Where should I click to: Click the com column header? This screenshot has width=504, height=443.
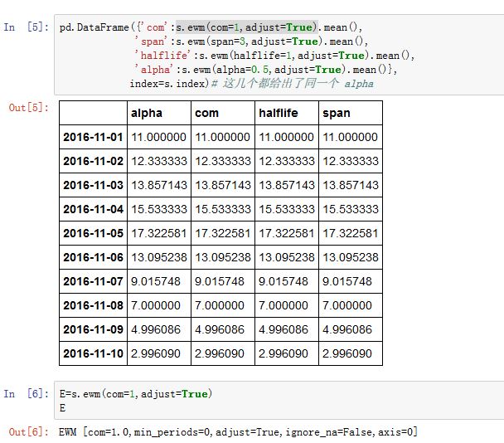click(x=205, y=113)
